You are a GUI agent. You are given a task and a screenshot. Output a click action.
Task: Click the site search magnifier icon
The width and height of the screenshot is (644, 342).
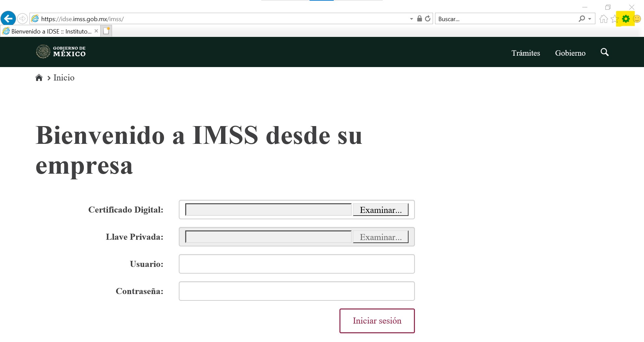point(604,52)
